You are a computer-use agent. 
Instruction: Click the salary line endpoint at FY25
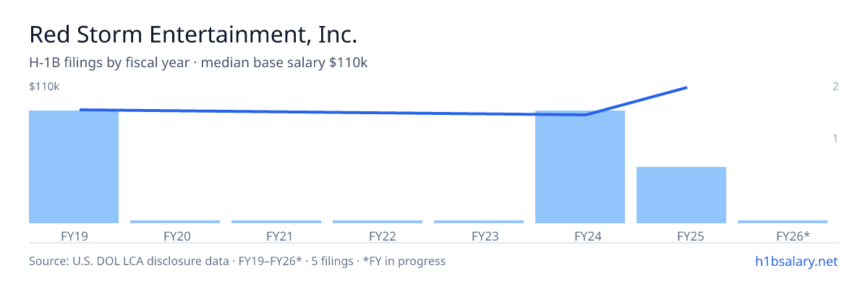[x=686, y=88]
